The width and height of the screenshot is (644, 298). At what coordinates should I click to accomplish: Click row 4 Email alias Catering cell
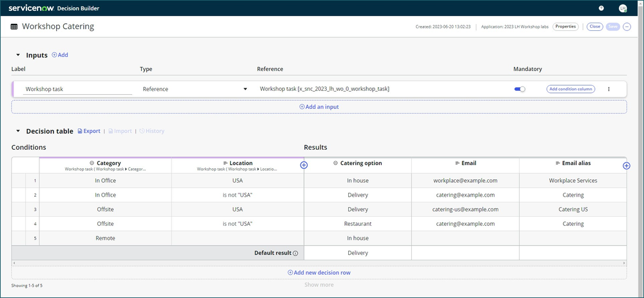(573, 224)
